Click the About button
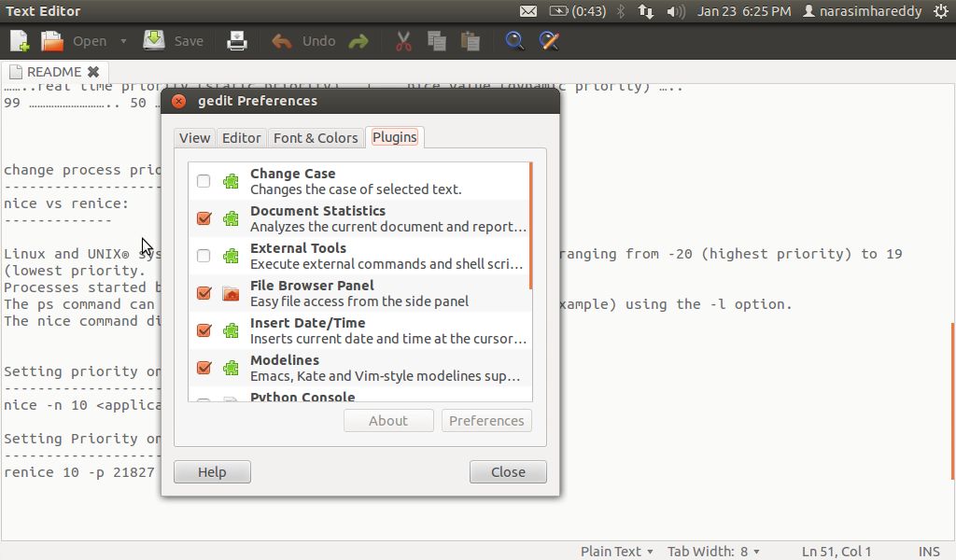The width and height of the screenshot is (956, 560). (x=388, y=420)
